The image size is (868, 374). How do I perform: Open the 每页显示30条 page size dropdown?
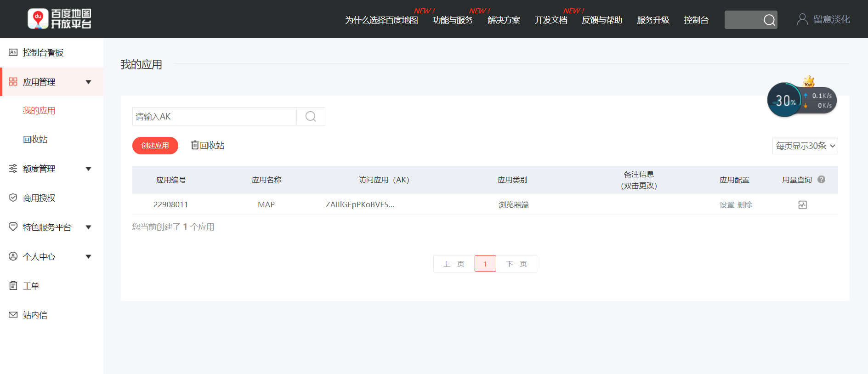(805, 146)
